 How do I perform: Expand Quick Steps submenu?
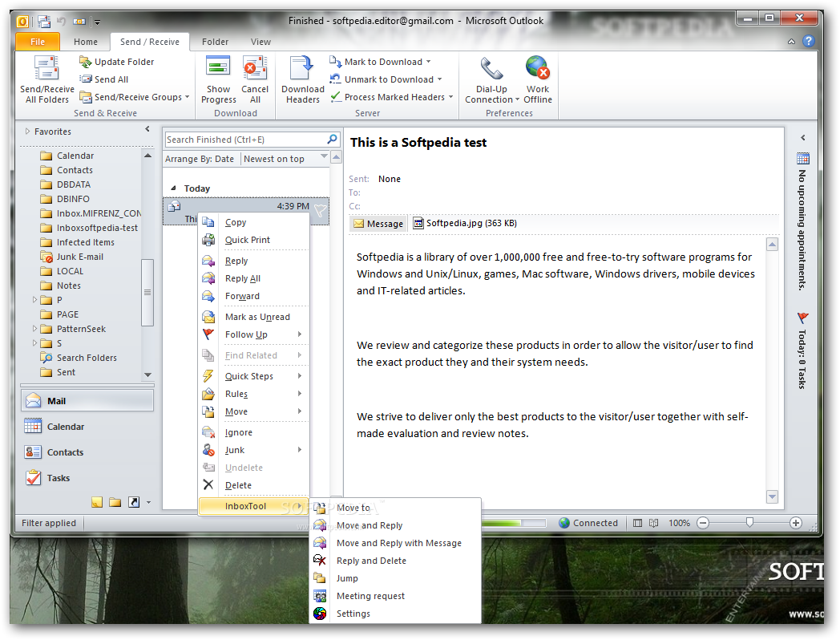254,376
